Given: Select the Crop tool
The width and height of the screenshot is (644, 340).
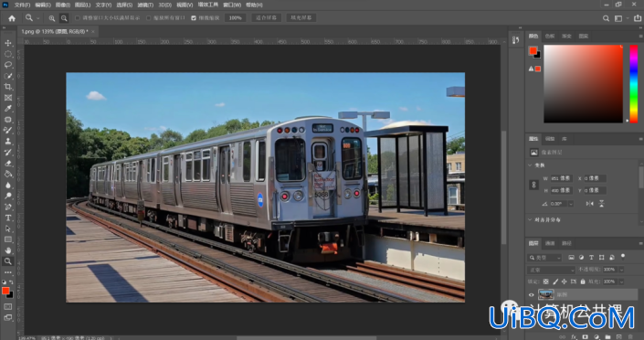Looking at the screenshot, I should (8, 87).
